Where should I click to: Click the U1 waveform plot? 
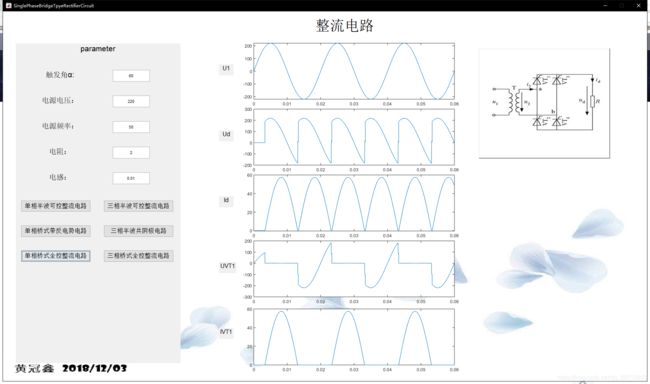click(354, 71)
